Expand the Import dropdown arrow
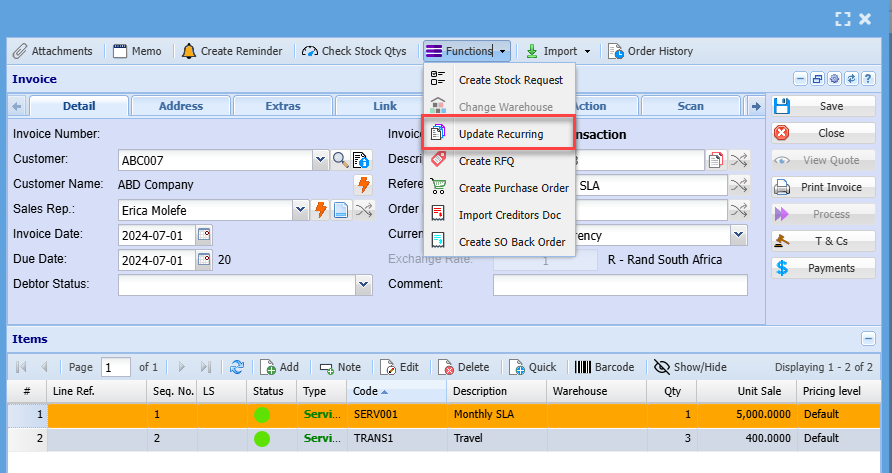 (587, 51)
